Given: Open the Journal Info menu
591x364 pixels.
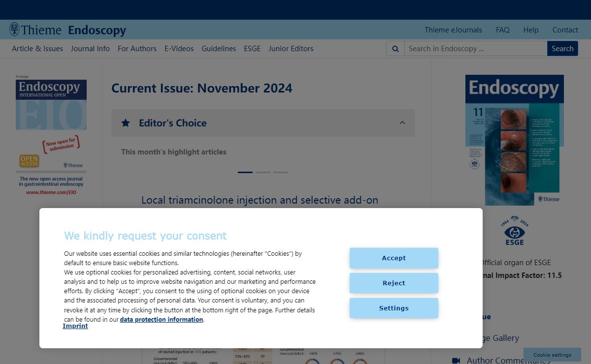Looking at the screenshot, I should [x=90, y=49].
